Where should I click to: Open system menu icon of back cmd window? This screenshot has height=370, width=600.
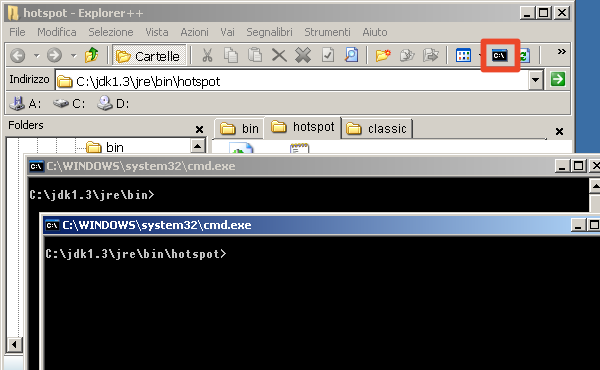[36, 166]
